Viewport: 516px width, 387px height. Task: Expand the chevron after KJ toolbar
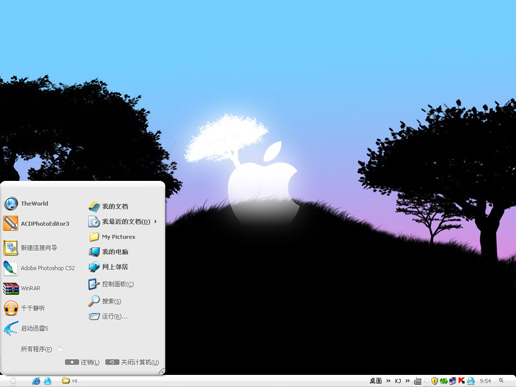[x=407, y=381]
